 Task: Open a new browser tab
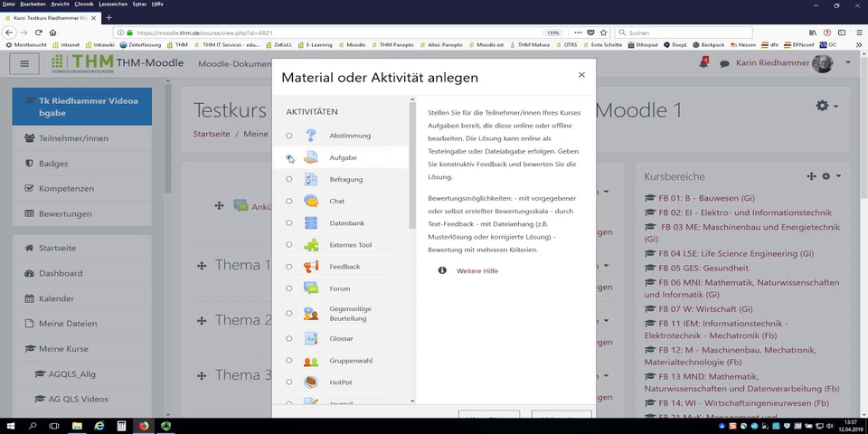[x=108, y=18]
